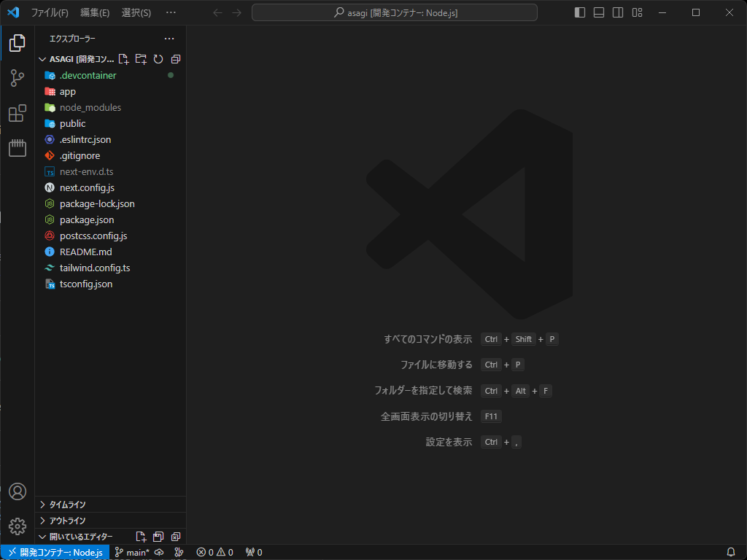Click the errors and warnings status item
The width and height of the screenshot is (747, 560).
(x=215, y=553)
